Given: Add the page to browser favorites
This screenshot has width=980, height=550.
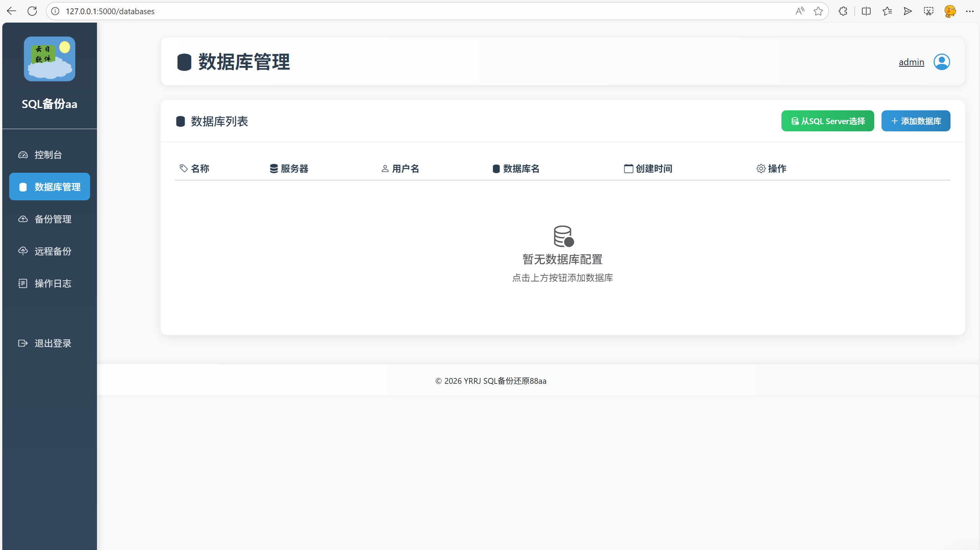Looking at the screenshot, I should tap(818, 11).
